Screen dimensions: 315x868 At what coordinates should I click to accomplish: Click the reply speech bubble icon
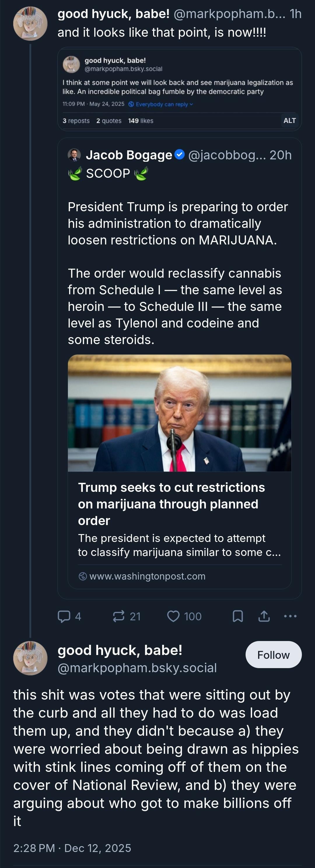click(x=64, y=616)
